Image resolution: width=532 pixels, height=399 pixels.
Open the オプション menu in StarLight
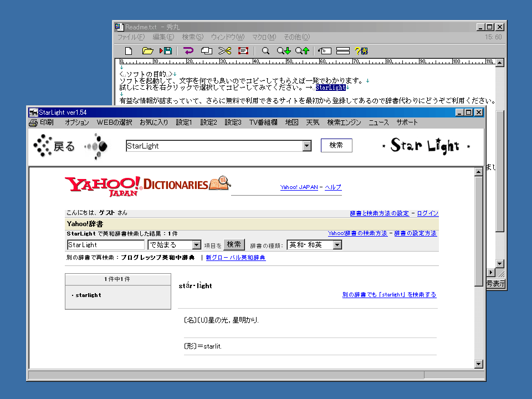(76, 122)
